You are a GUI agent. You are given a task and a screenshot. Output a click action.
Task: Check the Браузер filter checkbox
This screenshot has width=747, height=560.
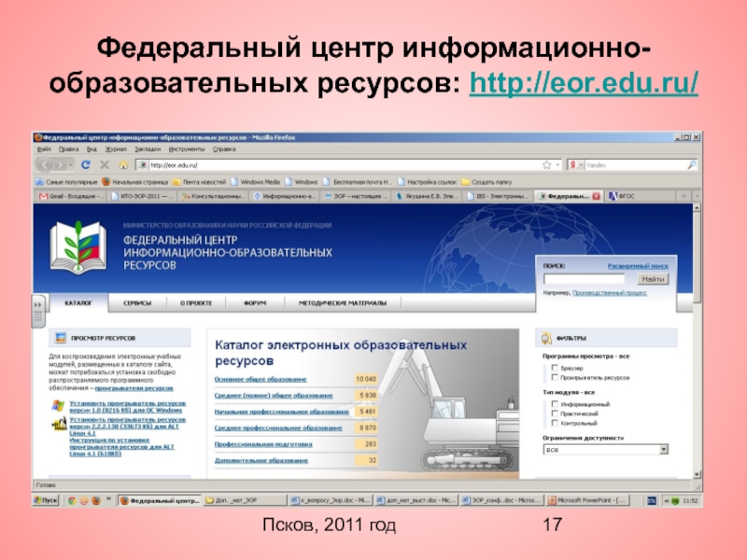click(555, 368)
